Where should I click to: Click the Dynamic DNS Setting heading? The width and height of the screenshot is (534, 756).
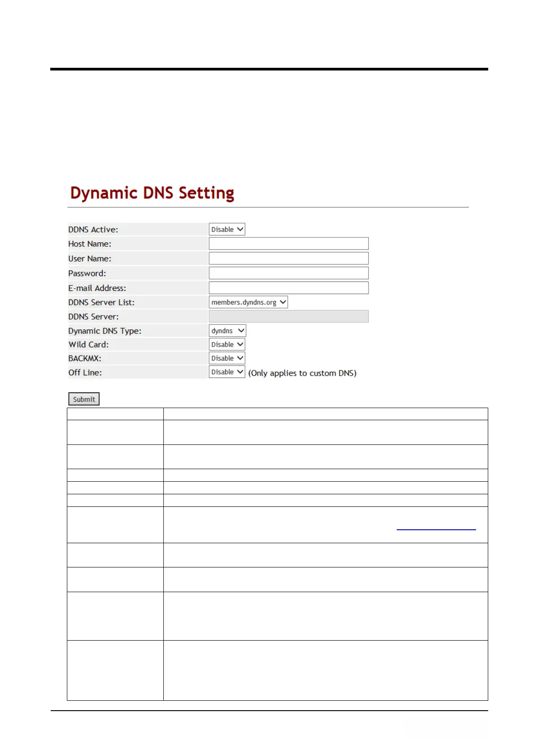click(x=152, y=193)
